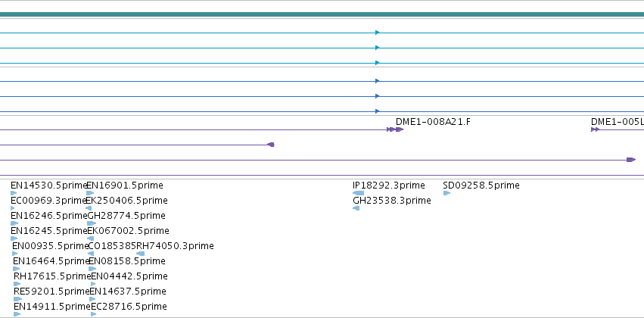Select the left-pointing purple arrowhead ending its line

tap(271, 145)
